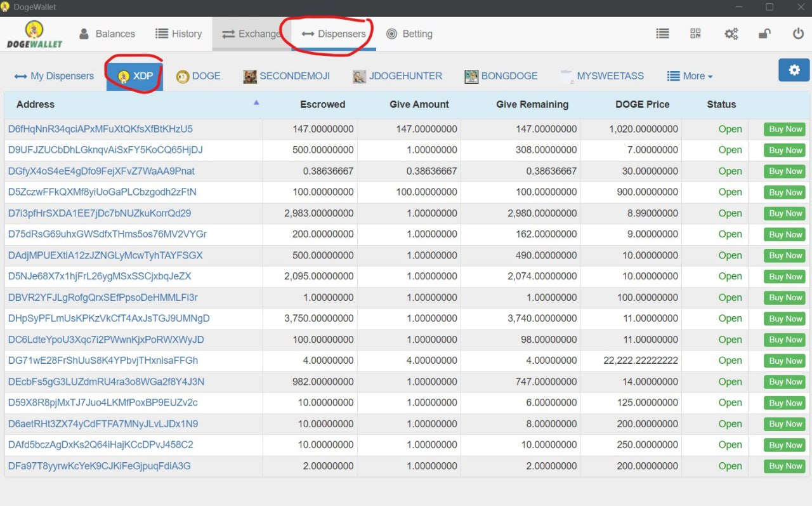812x506 pixels.
Task: Buy Now from D5ZczwFFkQXM dispenser
Action: point(785,192)
